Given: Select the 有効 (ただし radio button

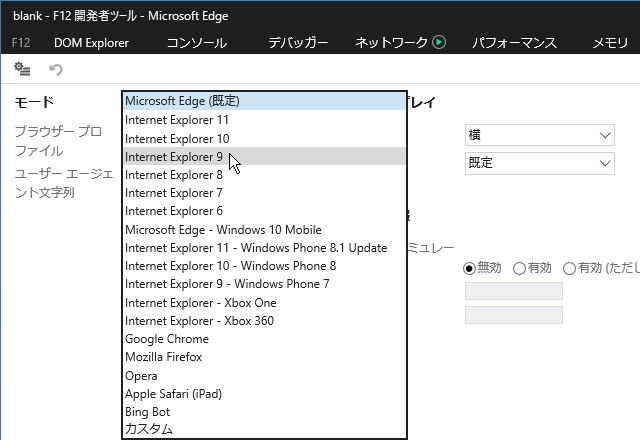Looking at the screenshot, I should click(x=569, y=268).
